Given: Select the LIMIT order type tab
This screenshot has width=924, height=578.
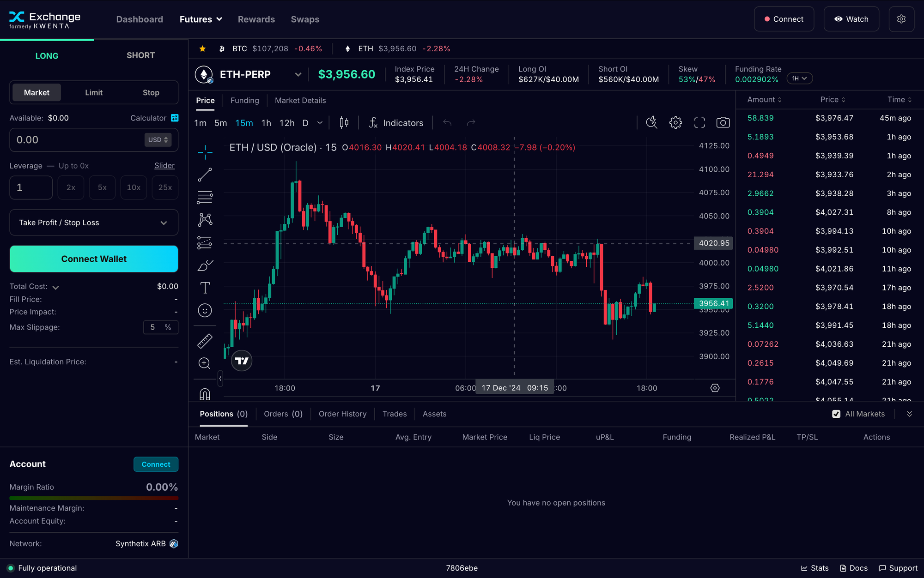Looking at the screenshot, I should 93,92.
